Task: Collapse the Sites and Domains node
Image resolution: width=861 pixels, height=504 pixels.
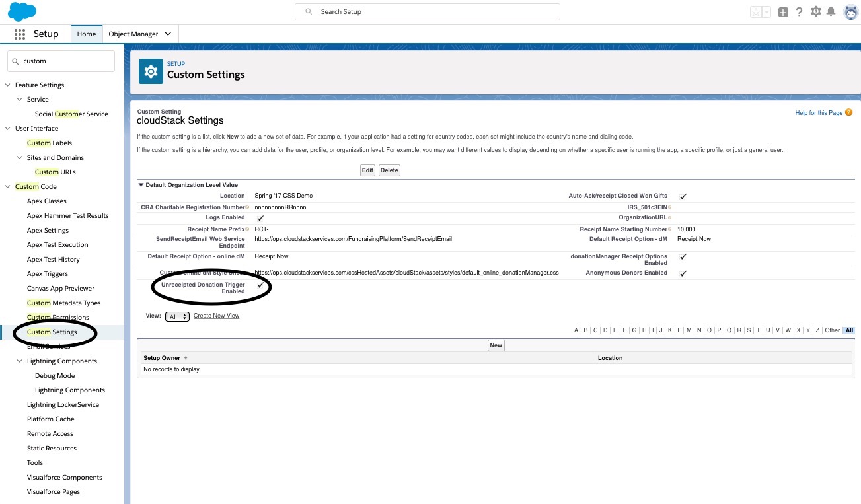Action: click(x=20, y=157)
